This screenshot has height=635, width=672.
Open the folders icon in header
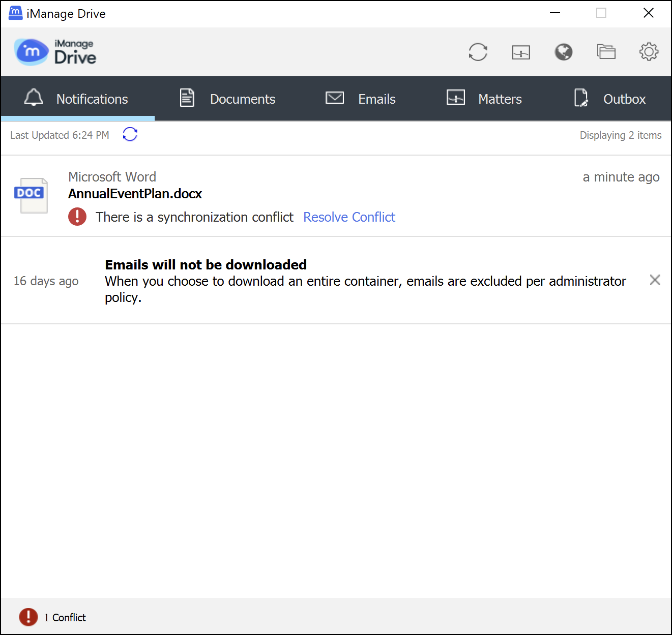point(606,52)
